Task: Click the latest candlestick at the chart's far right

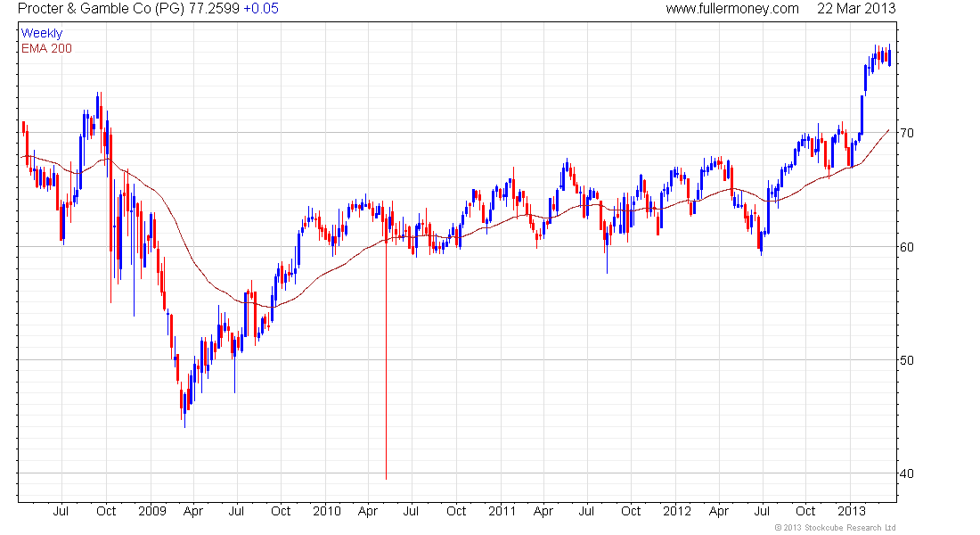Action: point(889,55)
